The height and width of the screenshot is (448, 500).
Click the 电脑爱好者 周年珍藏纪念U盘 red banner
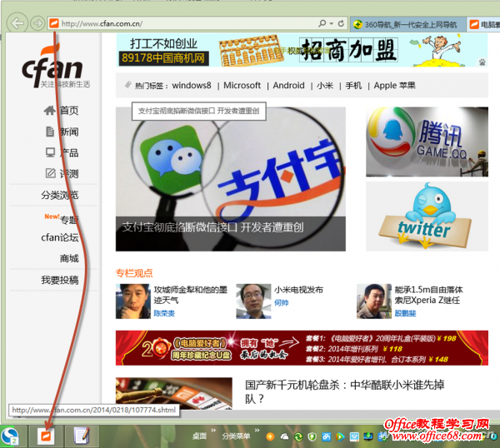coord(302,348)
